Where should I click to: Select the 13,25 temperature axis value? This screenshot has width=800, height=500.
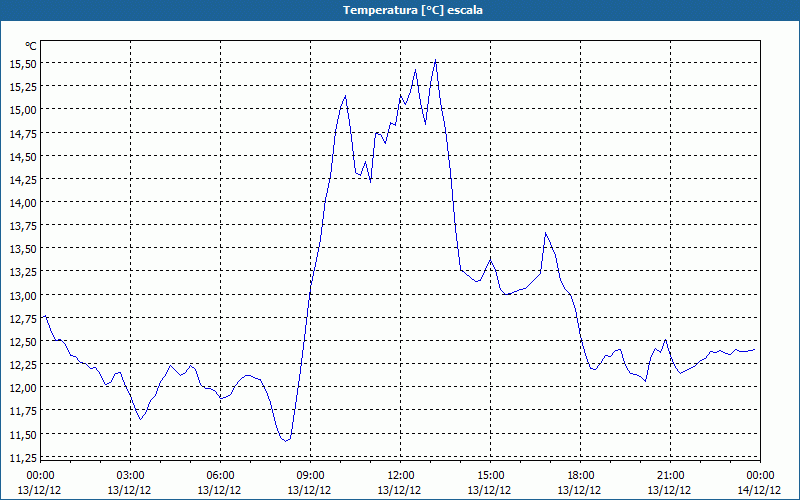pyautogui.click(x=23, y=272)
